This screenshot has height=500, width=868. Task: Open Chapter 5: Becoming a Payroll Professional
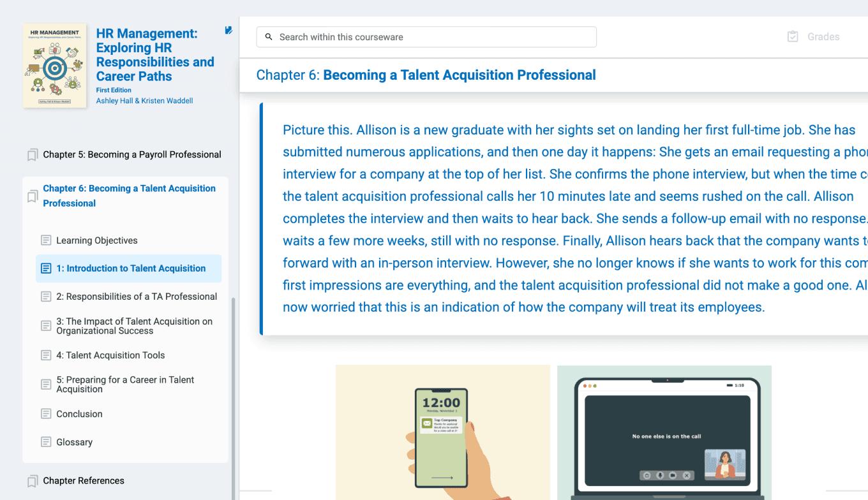(x=132, y=155)
